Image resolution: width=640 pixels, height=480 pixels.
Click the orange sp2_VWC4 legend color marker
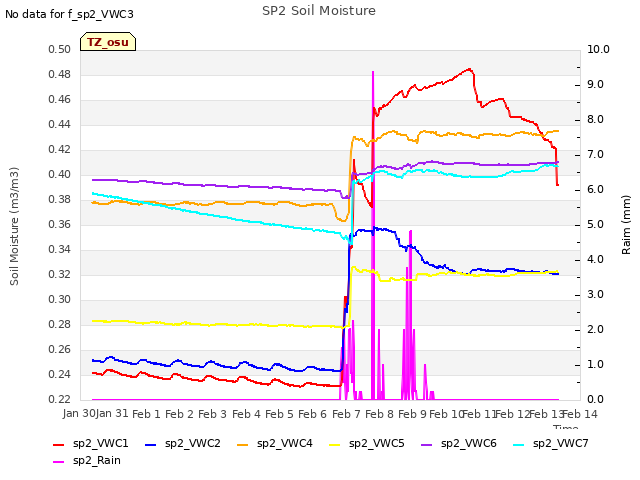coord(243,444)
